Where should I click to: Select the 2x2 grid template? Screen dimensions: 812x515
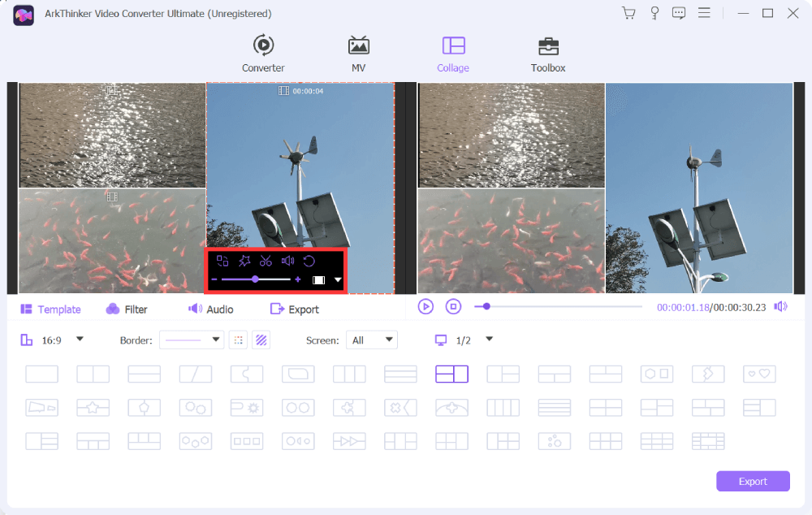[606, 408]
